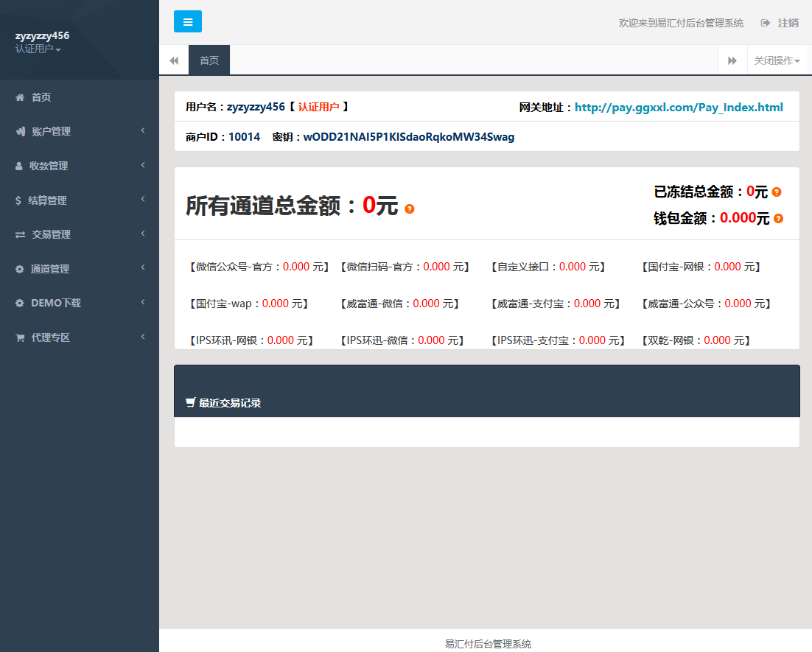This screenshot has height=652, width=812.
Task: Click the help icon next to 已冻结总金额
Action: [x=777, y=192]
